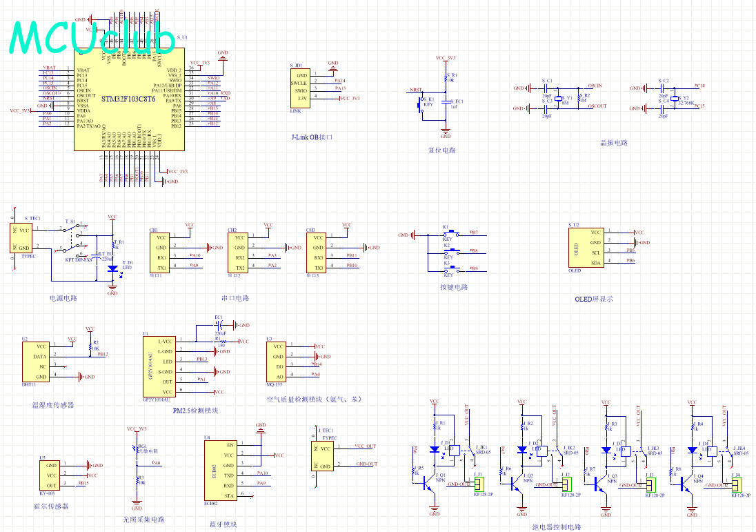Select the J_TEC1 TYPEC output connector
This screenshot has height=532, width=756.
tap(322, 456)
